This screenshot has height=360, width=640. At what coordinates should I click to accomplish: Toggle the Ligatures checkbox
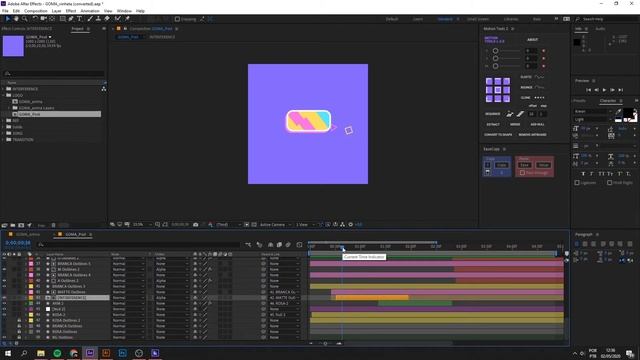click(x=577, y=183)
